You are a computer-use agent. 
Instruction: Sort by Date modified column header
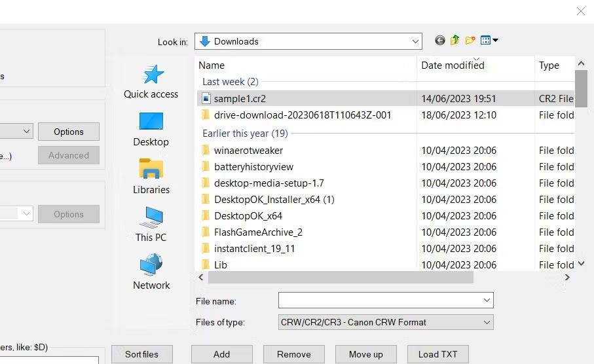click(x=453, y=65)
